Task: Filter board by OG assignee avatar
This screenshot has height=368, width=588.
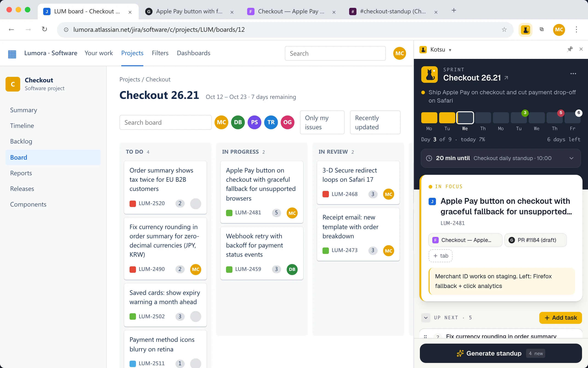Action: tap(287, 122)
